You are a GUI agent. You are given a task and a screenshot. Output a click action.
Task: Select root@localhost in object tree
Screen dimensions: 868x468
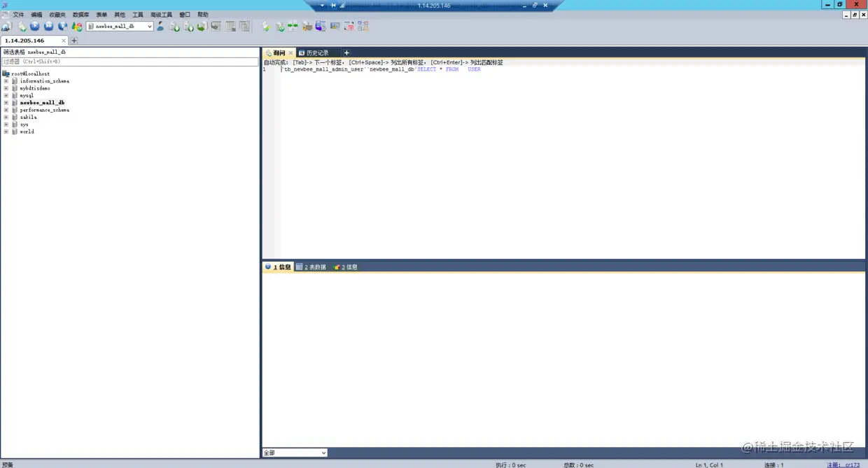(30, 73)
